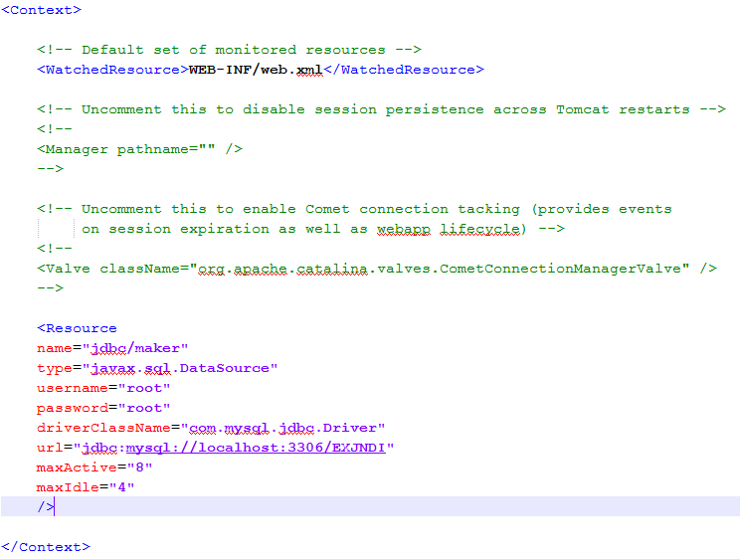Click the com.mysql.jdbc.Driver value

pos(283,428)
